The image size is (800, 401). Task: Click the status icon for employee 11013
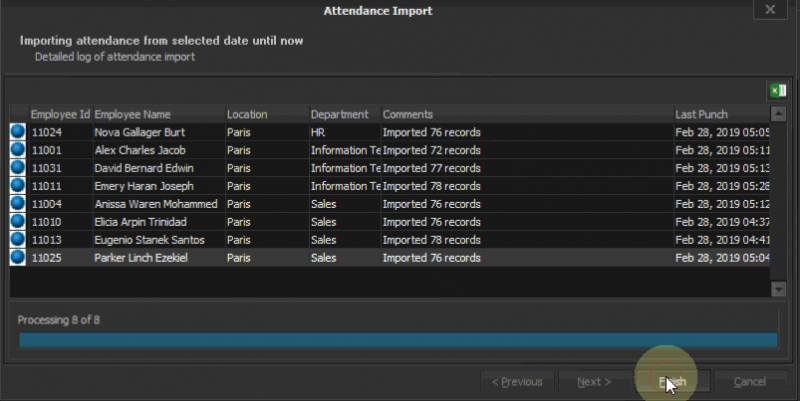(x=18, y=240)
